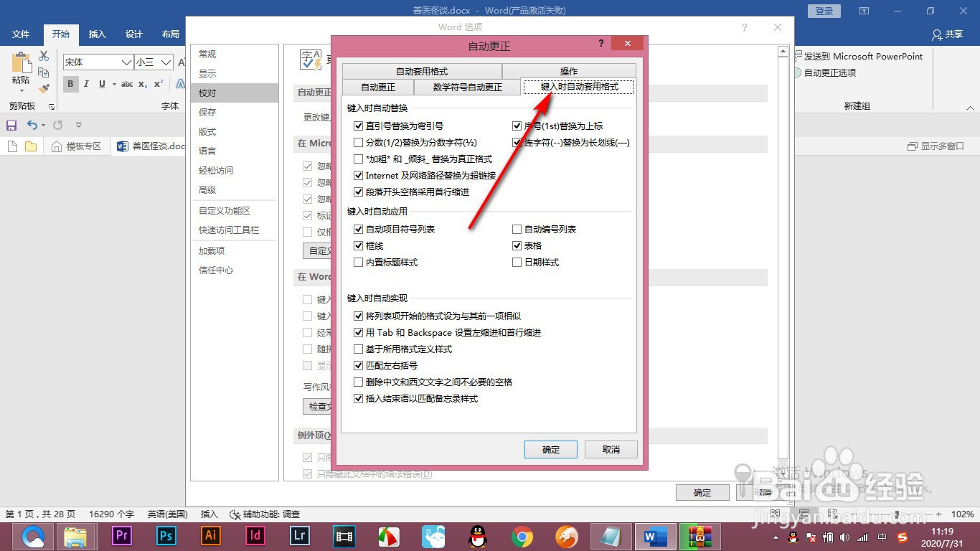
Task: Switch to the 数学符号自动更正 tab
Action: coord(467,85)
